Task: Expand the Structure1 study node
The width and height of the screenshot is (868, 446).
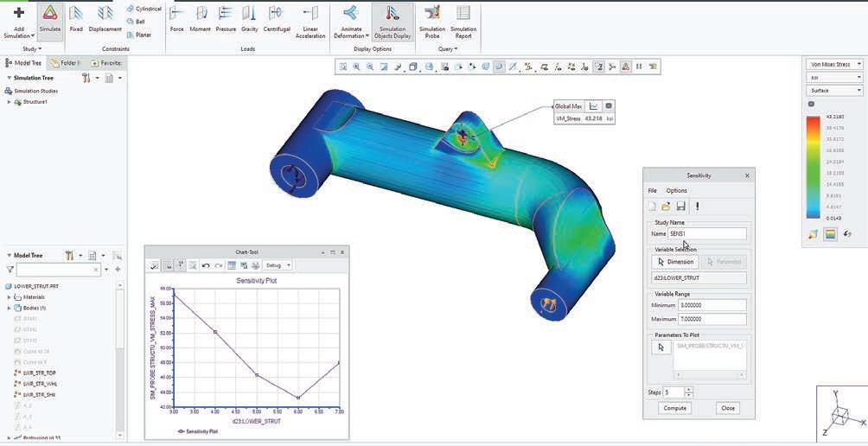Action: tap(9, 102)
